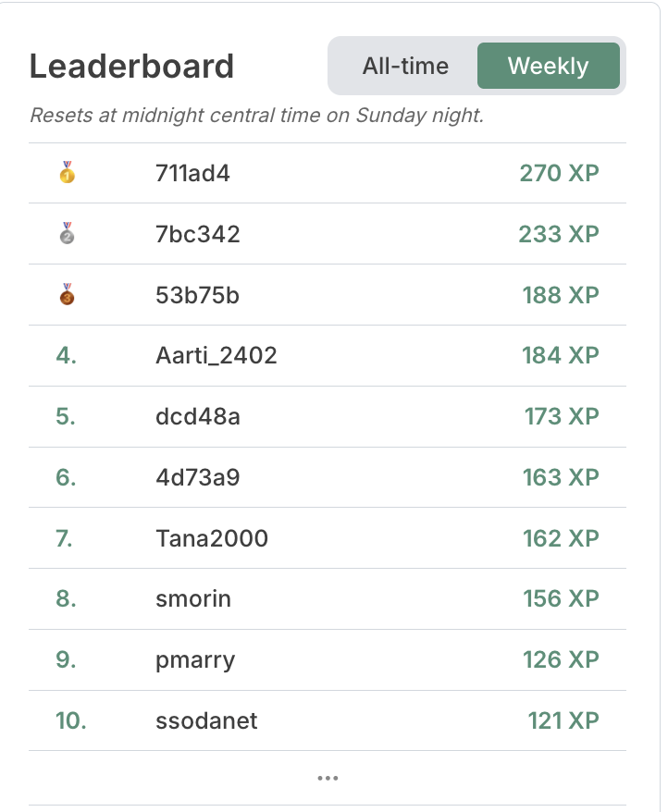The image size is (668, 812).
Task: Open user 711ad4's profile
Action: pos(192,174)
